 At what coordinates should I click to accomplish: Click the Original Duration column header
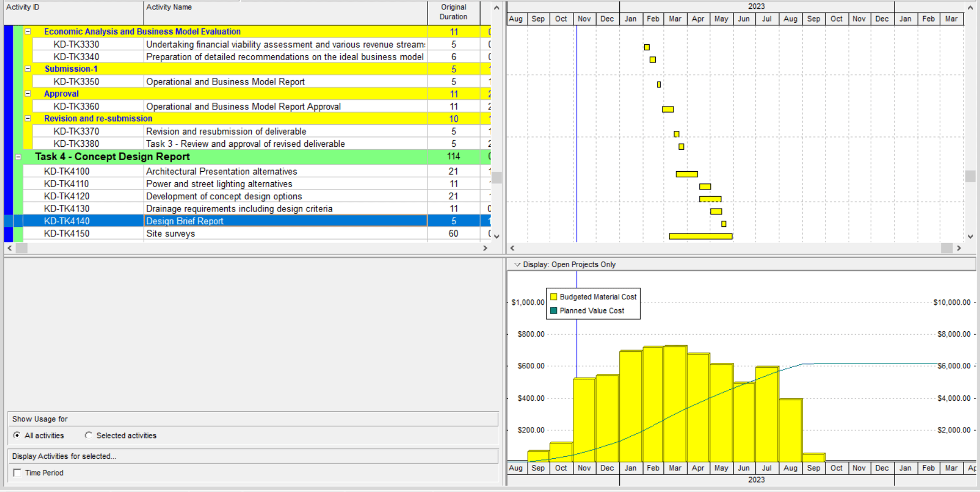click(453, 12)
